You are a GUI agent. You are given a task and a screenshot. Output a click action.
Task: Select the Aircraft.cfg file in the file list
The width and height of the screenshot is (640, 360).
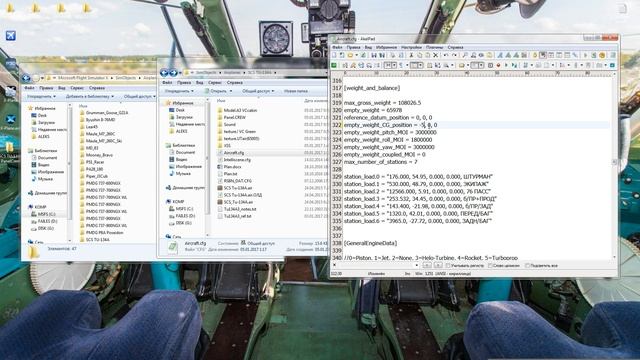point(234,153)
